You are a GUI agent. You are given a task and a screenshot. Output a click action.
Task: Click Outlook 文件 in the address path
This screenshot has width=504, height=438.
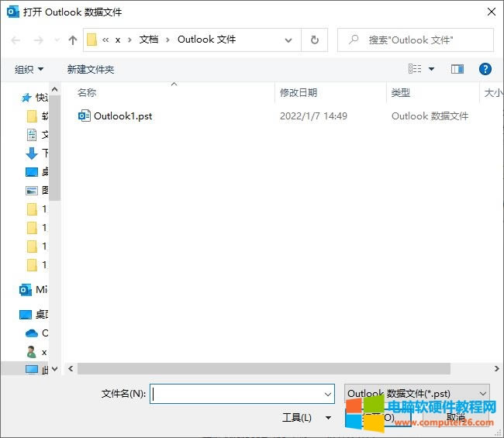(207, 40)
